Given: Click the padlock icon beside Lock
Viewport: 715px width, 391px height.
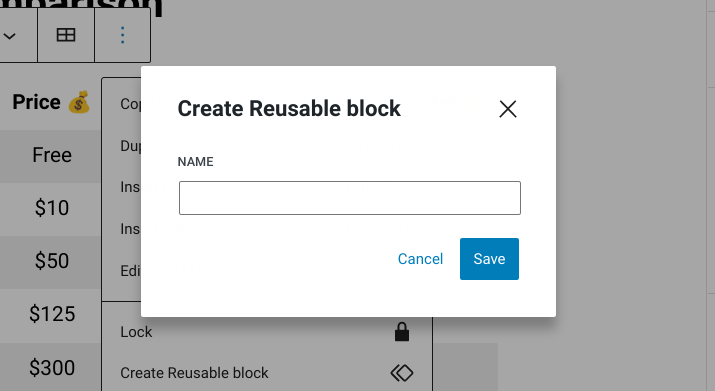Looking at the screenshot, I should (x=402, y=332).
